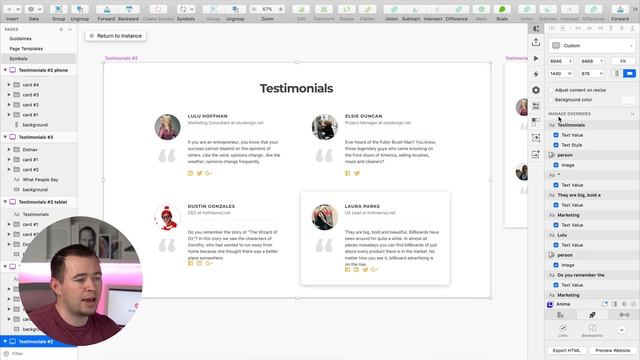Collapse the Manage Overrides section

[x=632, y=114]
